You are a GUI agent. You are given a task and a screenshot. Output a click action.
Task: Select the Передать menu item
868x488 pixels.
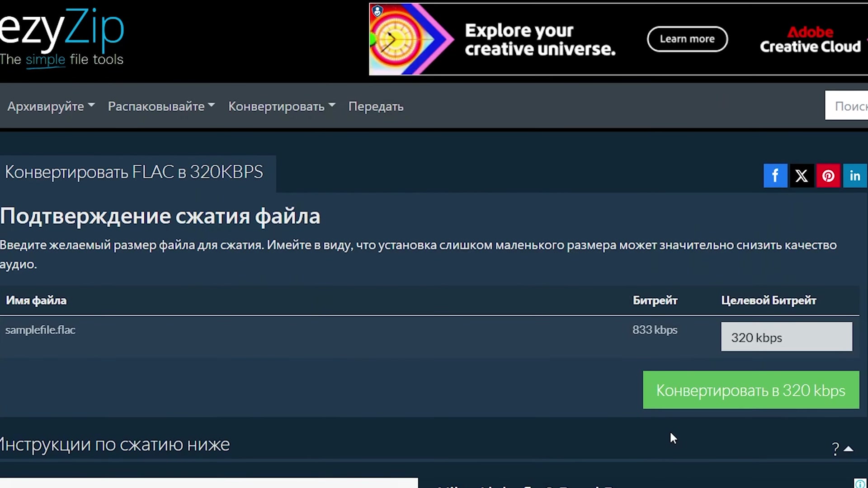376,106
